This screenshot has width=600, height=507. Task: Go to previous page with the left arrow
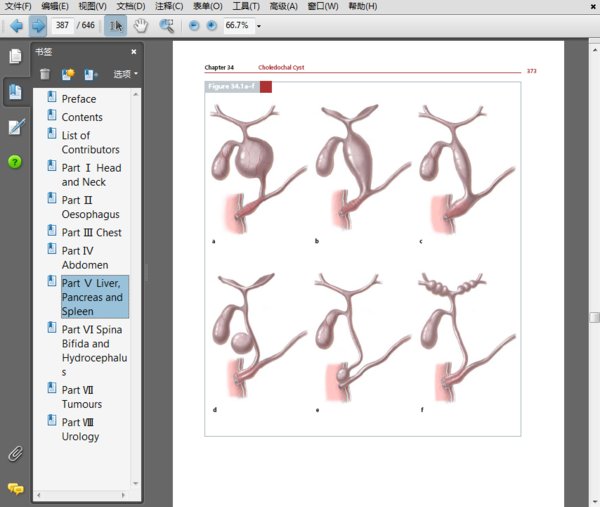pyautogui.click(x=16, y=25)
